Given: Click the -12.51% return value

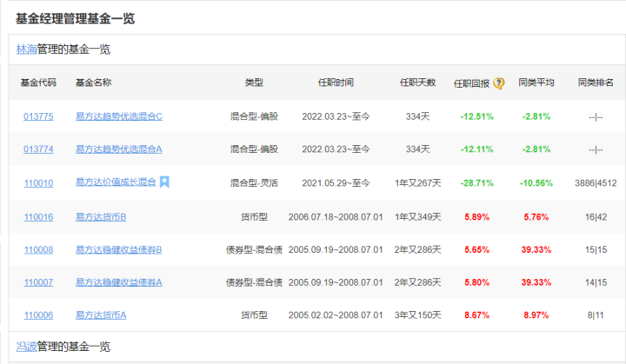Looking at the screenshot, I should [x=476, y=116].
